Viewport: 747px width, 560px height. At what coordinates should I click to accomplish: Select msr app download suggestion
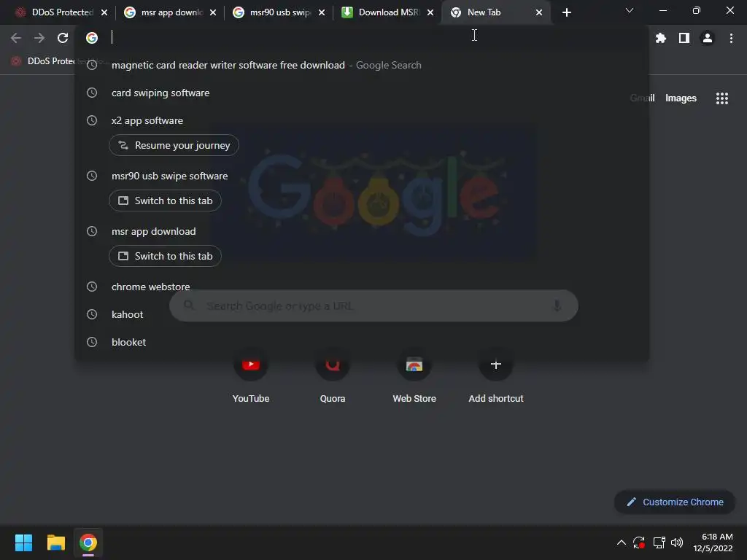click(x=362, y=231)
